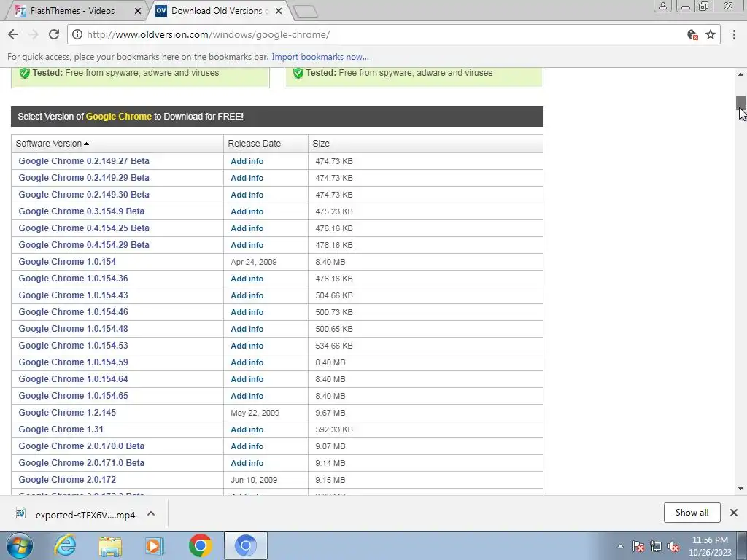The width and height of the screenshot is (747, 560).
Task: Open Google Chrome 1.31 link
Action: pyautogui.click(x=61, y=429)
